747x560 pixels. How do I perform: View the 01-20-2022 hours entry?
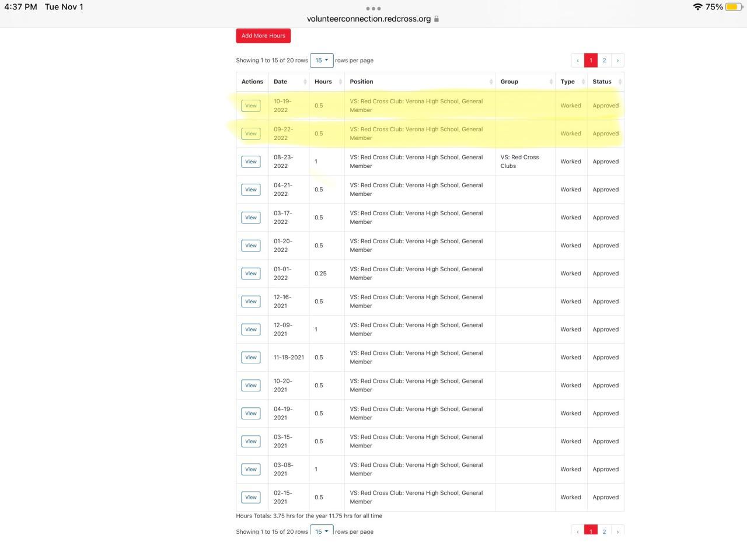click(251, 246)
